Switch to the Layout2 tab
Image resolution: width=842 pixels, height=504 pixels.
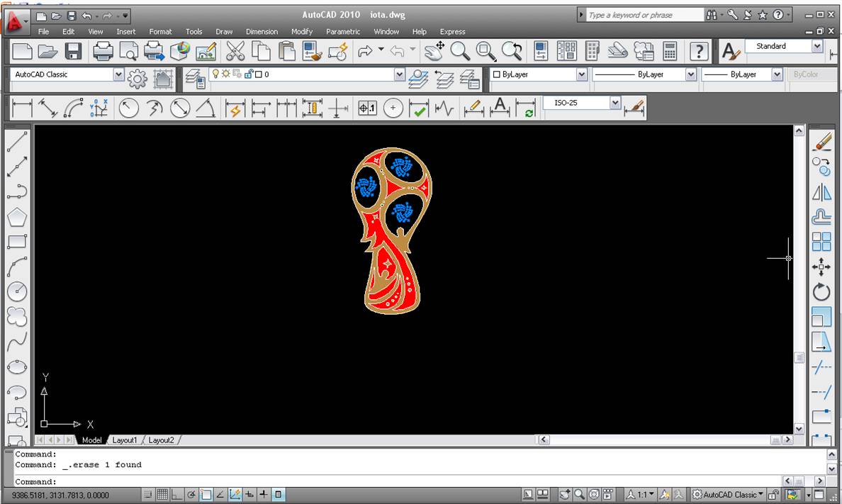click(161, 440)
